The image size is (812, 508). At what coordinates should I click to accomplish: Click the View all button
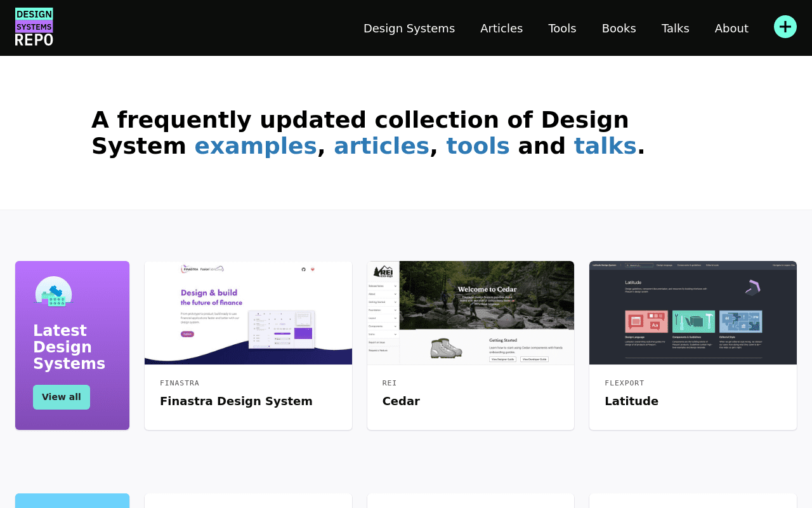pos(62,397)
